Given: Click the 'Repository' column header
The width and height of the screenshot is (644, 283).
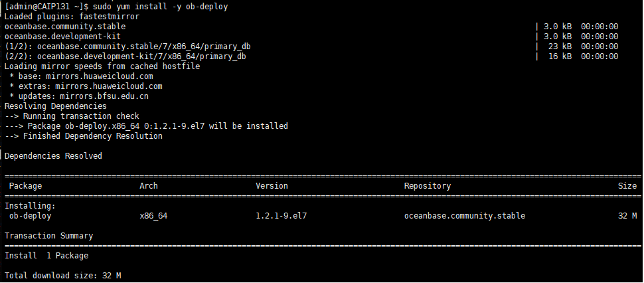Looking at the screenshot, I should 427,186.
